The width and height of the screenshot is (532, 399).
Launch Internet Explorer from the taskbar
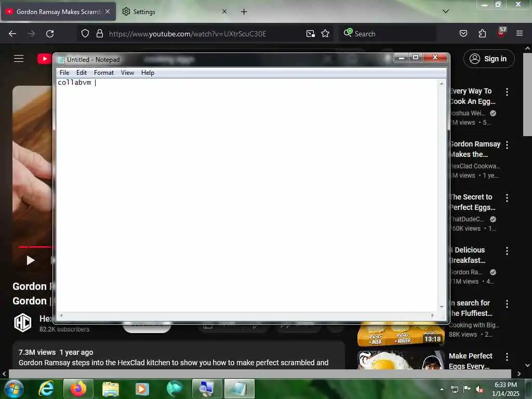[46, 389]
